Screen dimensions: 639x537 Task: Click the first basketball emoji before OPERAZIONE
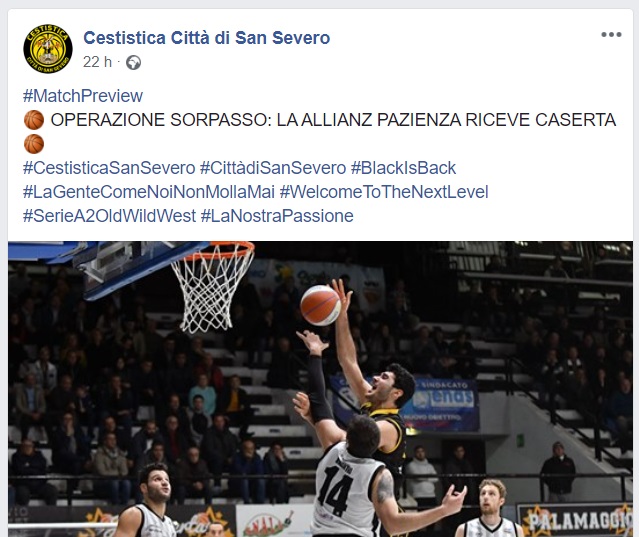[x=34, y=120]
